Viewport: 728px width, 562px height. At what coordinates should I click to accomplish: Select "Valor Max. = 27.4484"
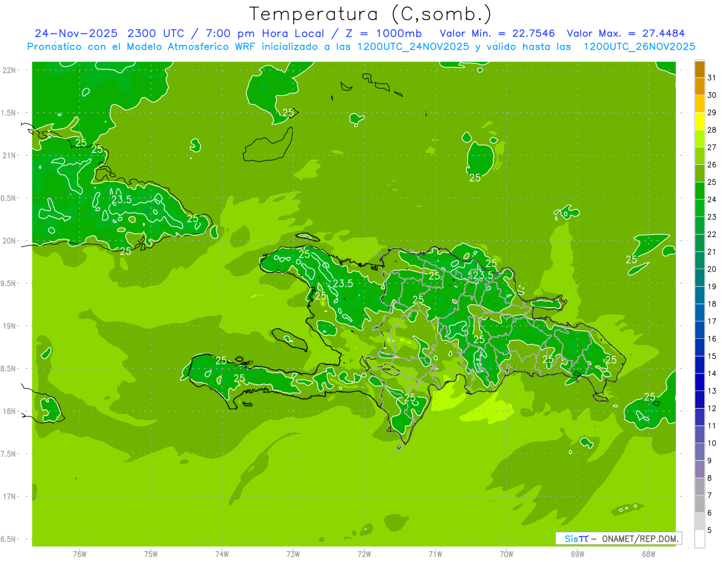coord(626,33)
